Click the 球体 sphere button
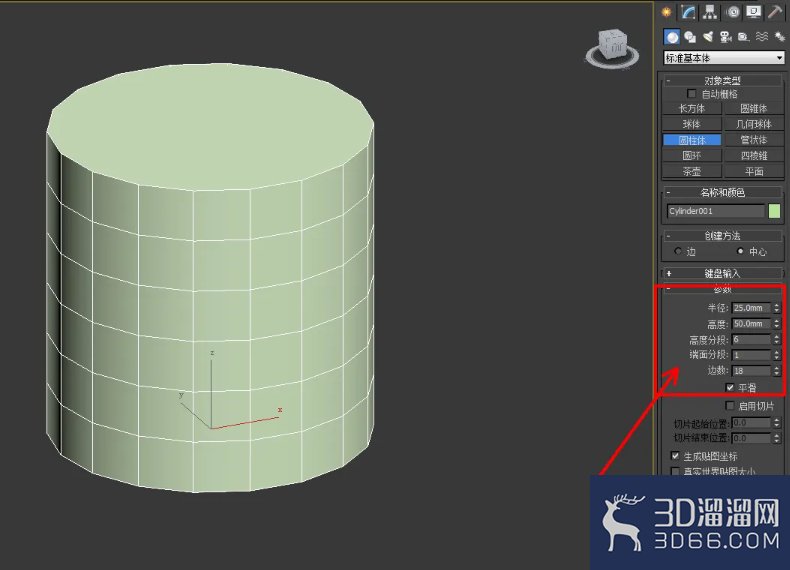Image resolution: width=790 pixels, height=570 pixels. 692,124
